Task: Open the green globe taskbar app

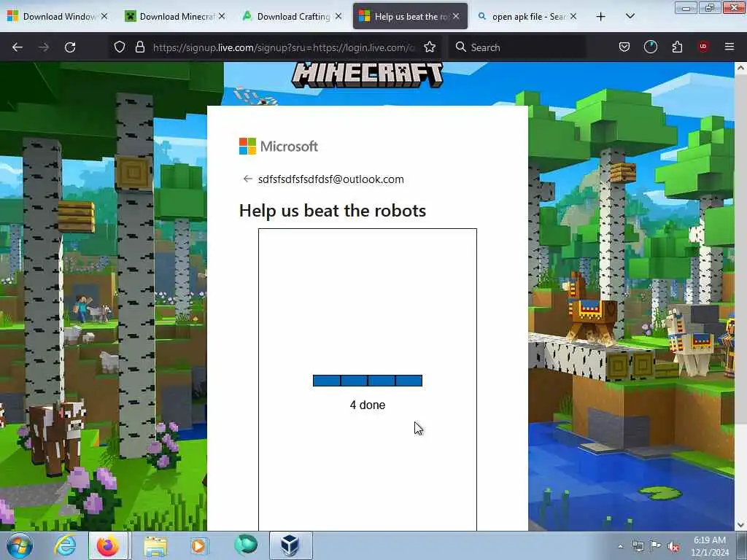Action: tap(246, 545)
